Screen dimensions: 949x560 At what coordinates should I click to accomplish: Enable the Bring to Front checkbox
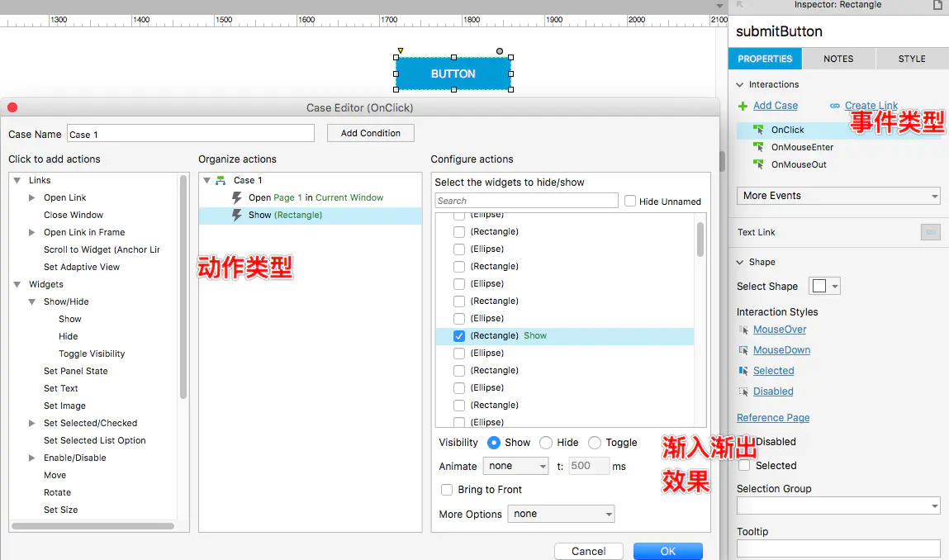(447, 490)
